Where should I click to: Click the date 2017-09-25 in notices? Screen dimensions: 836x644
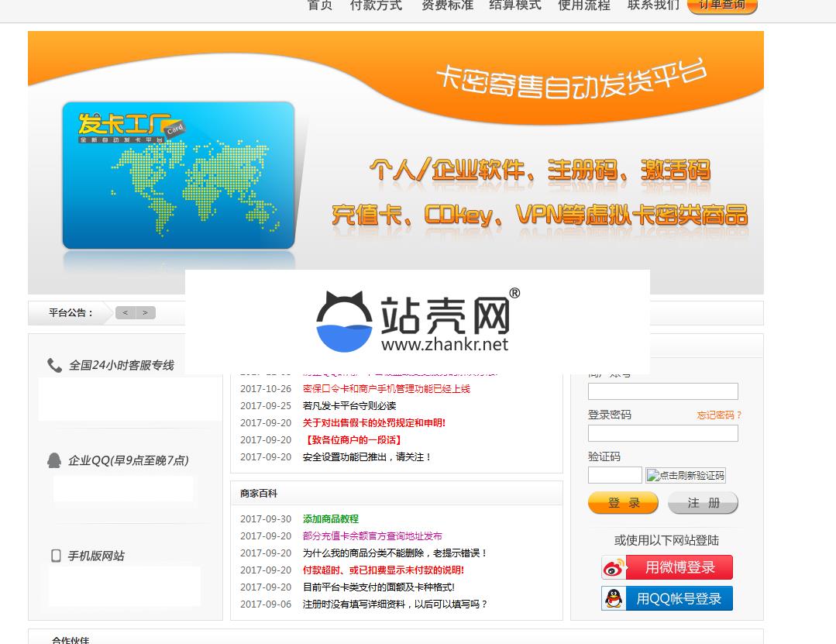click(x=266, y=406)
